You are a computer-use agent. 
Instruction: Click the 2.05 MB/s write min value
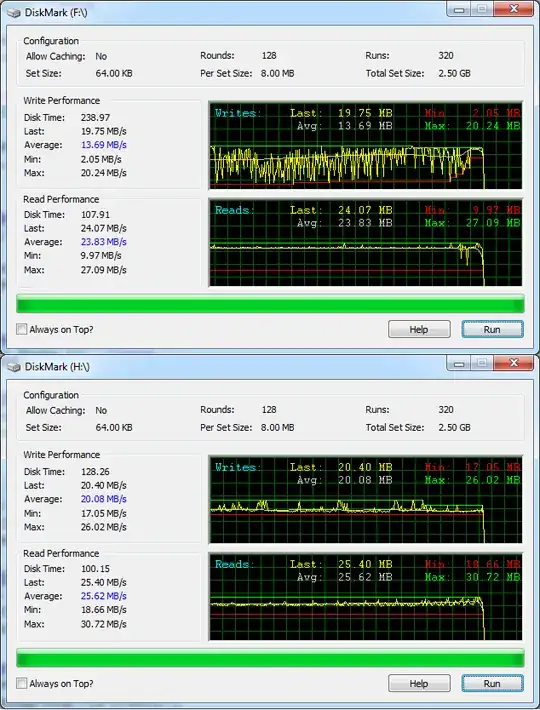click(x=101, y=159)
